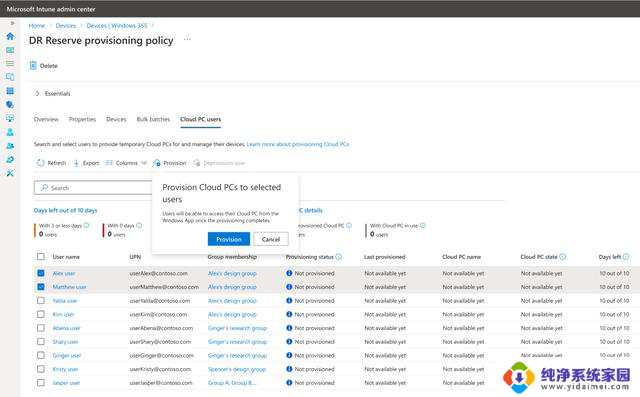Image resolution: width=640 pixels, height=397 pixels.
Task: Switch to the Properties tab
Action: (82, 119)
